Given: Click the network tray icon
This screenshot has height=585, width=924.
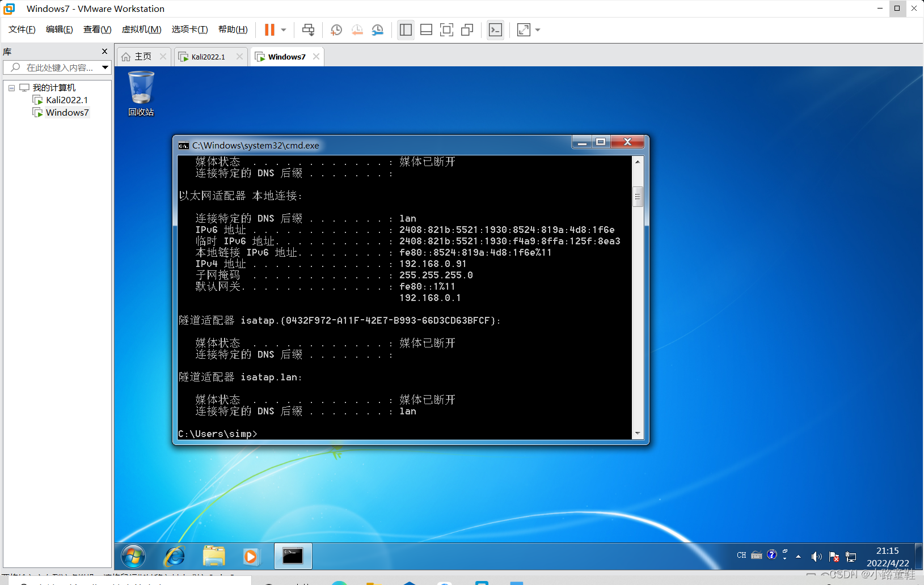Looking at the screenshot, I should point(851,557).
